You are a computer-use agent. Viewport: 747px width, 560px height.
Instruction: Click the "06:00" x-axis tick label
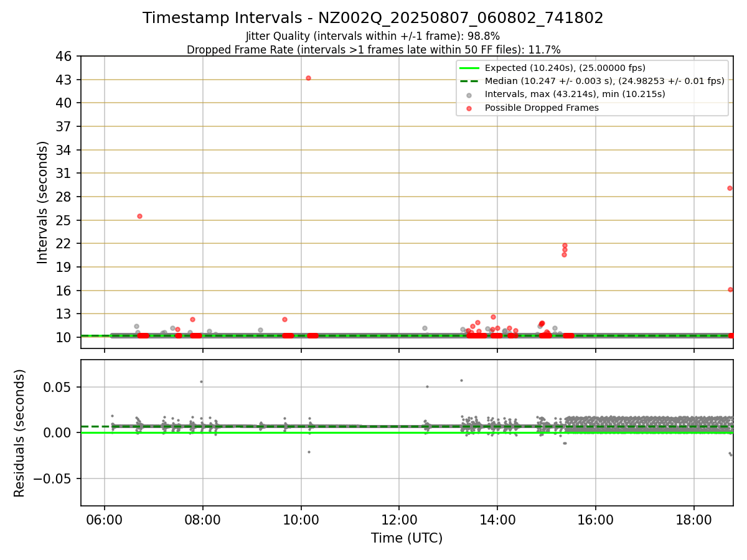[x=104, y=520]
